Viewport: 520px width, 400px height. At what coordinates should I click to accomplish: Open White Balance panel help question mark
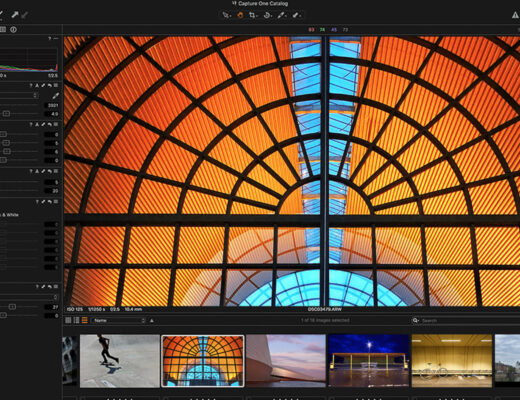31,86
